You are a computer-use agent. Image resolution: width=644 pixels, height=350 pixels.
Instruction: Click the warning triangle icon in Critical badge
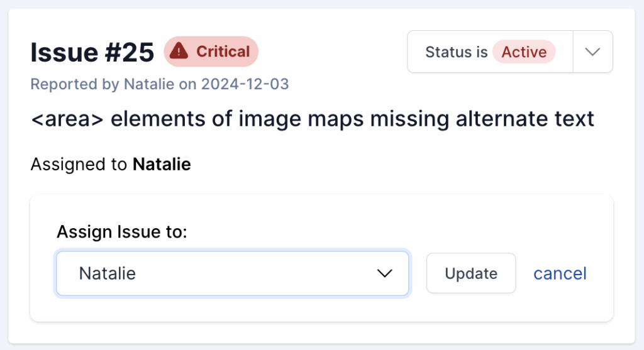(x=180, y=51)
